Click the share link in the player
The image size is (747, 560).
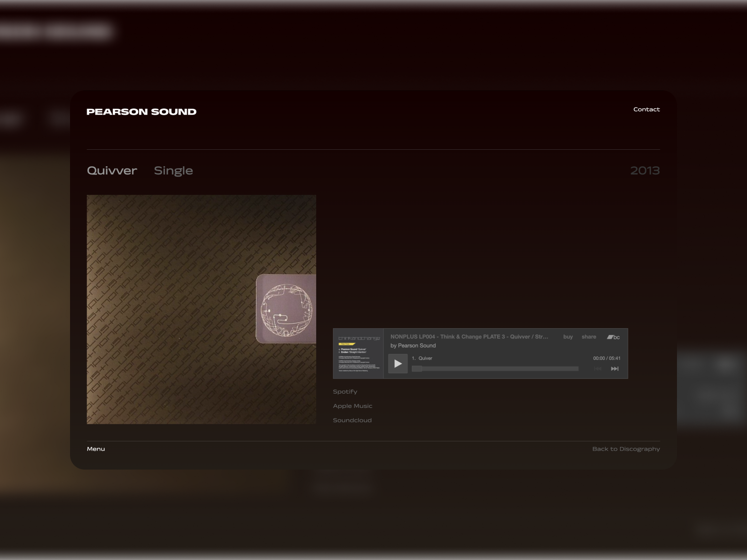[589, 337]
